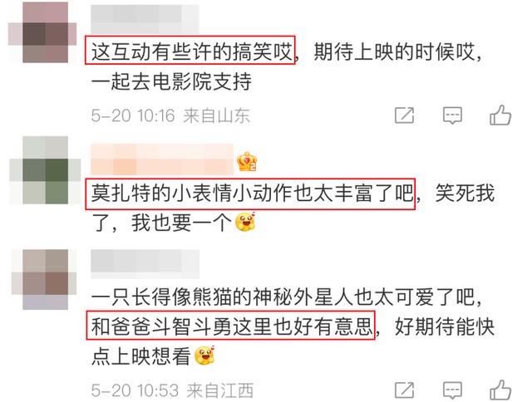The image size is (532, 402).
Task: Open first commenter's blurred username
Action: click(x=145, y=18)
